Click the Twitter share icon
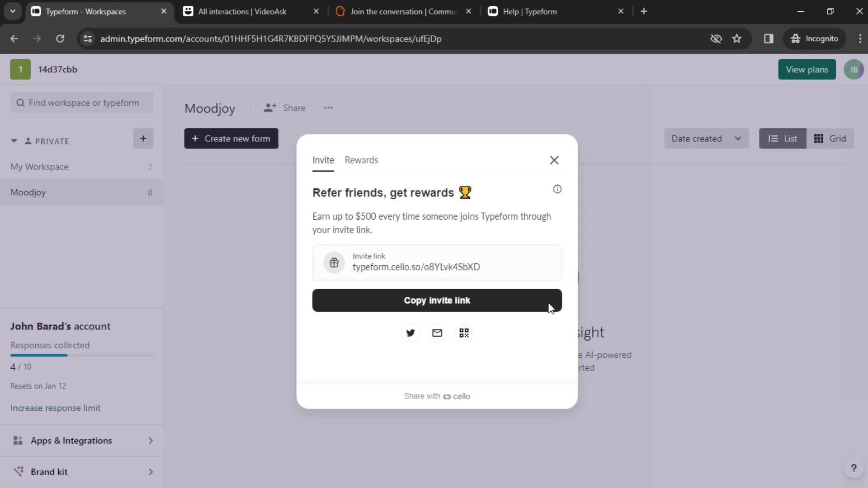This screenshot has width=868, height=488. pos(410,333)
